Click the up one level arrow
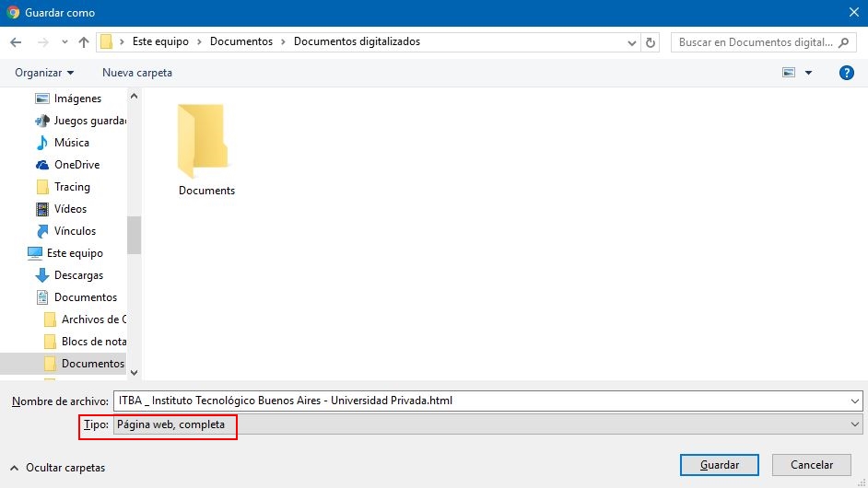This screenshot has height=488, width=868. coord(84,42)
